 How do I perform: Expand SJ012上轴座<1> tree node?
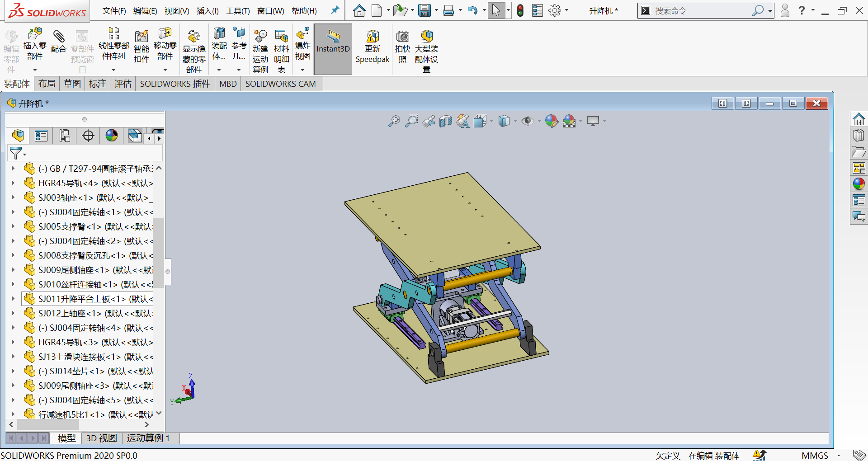tap(13, 313)
